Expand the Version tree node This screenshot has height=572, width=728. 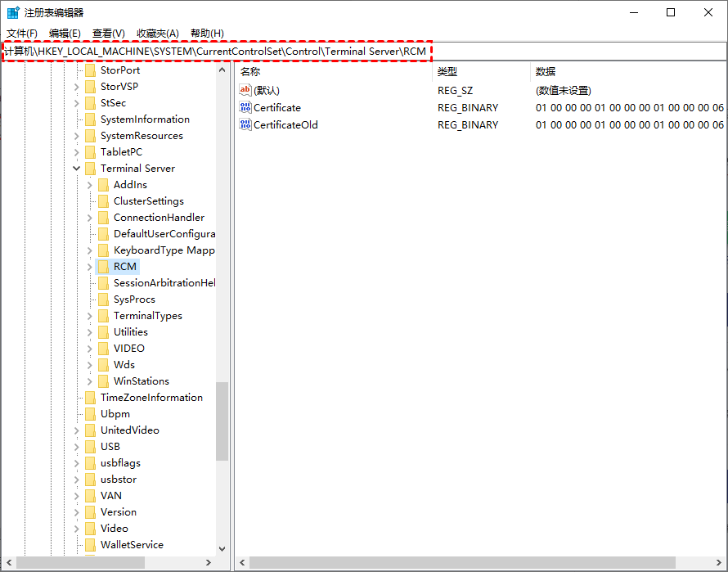click(x=77, y=512)
